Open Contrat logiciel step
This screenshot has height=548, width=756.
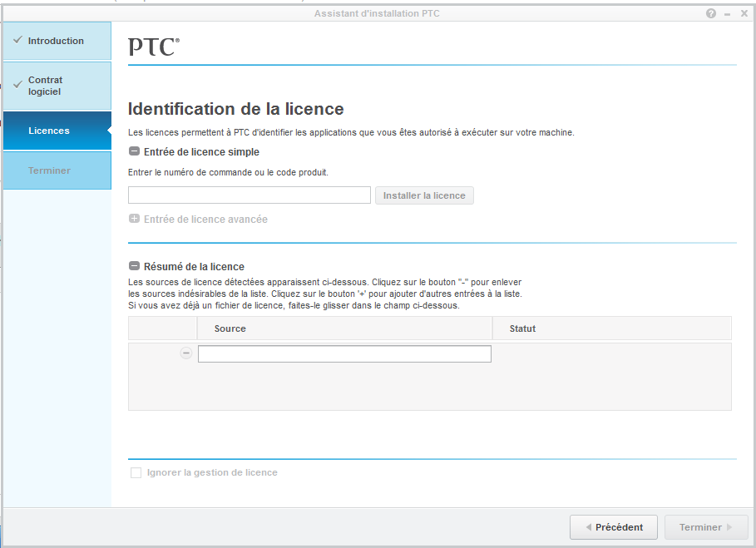coord(57,86)
